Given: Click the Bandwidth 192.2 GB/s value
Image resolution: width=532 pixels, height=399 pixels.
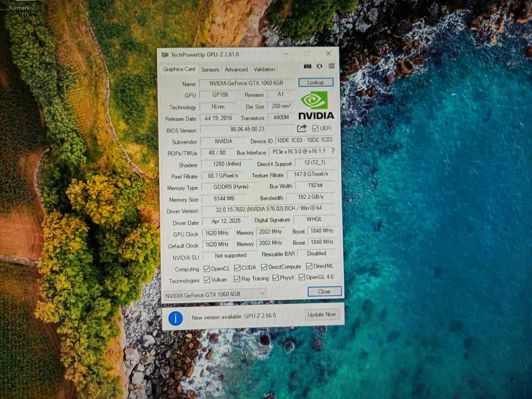Looking at the screenshot, I should point(311,197).
